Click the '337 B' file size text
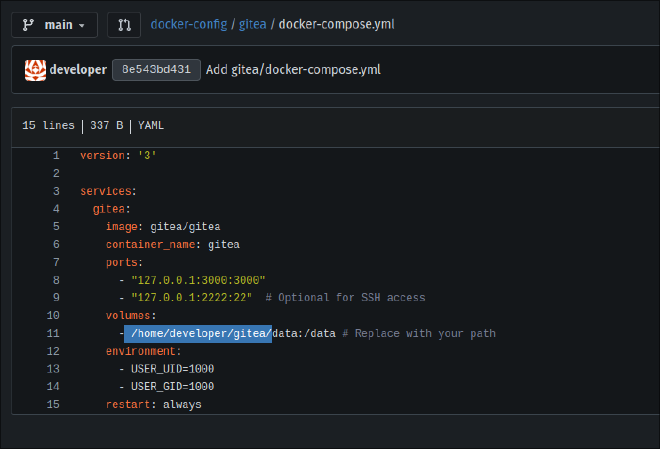This screenshot has height=449, width=660. point(106,125)
